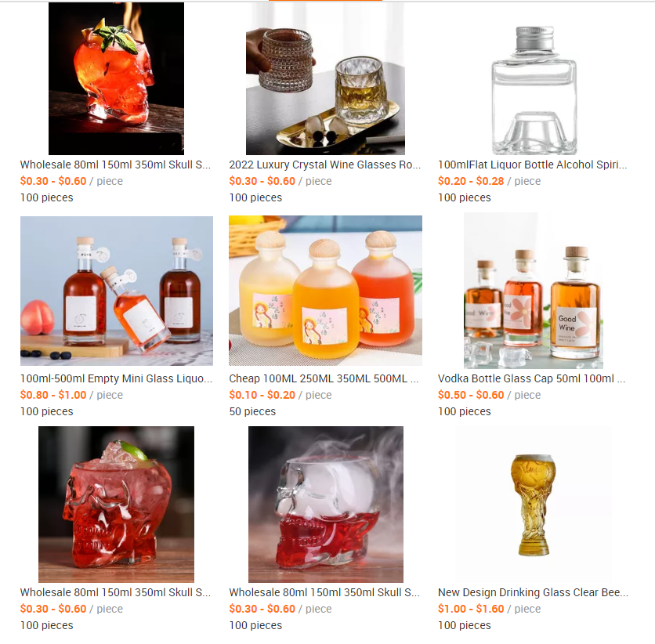The image size is (655, 644).
Task: Click the Vodka Bottle Glass Cap 50ml title
Action: click(x=531, y=378)
